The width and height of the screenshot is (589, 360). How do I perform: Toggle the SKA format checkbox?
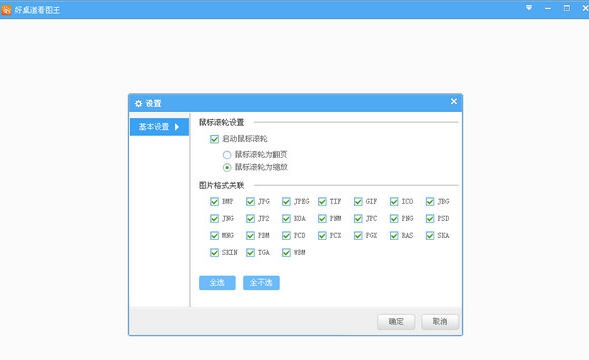coord(430,236)
